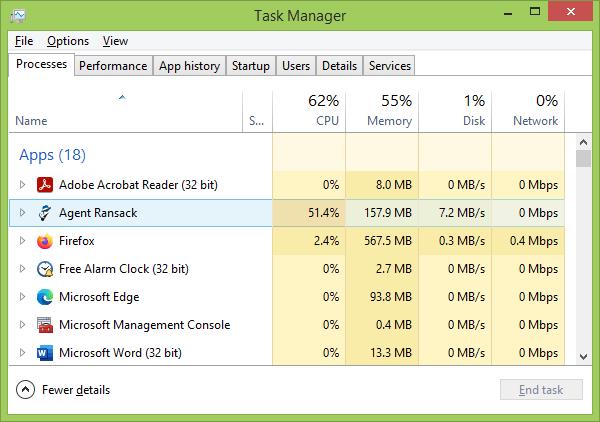Switch to the App history tab
Screen dimensions: 600x422
pyautogui.click(x=189, y=66)
